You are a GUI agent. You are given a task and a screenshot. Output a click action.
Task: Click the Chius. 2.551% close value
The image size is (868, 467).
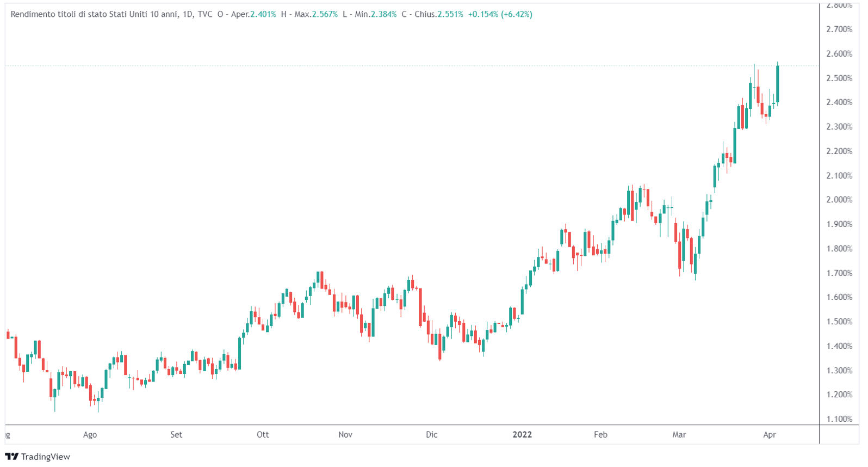click(x=450, y=14)
